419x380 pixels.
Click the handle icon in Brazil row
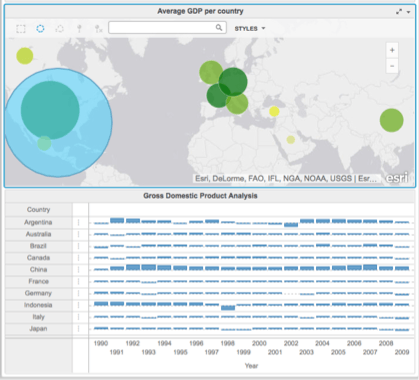tap(79, 246)
